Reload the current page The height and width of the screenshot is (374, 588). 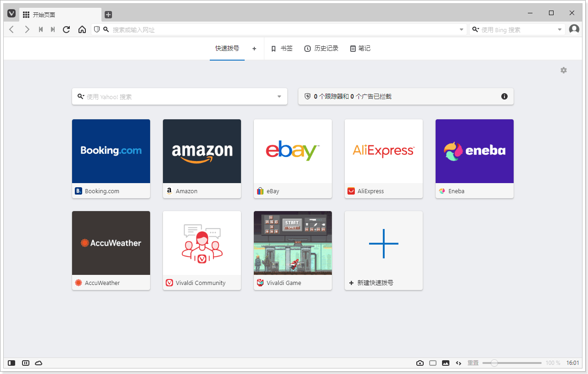click(67, 29)
